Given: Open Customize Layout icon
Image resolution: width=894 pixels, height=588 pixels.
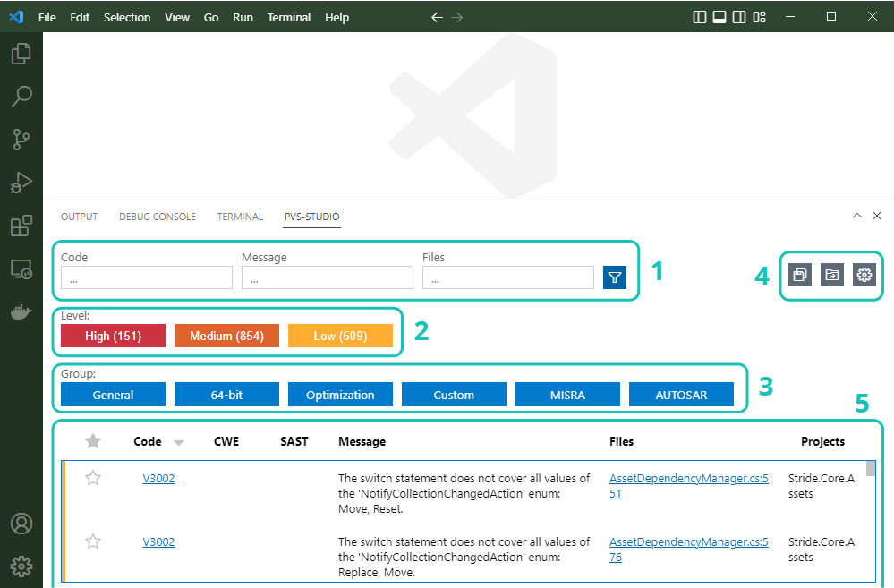Looking at the screenshot, I should click(x=759, y=17).
